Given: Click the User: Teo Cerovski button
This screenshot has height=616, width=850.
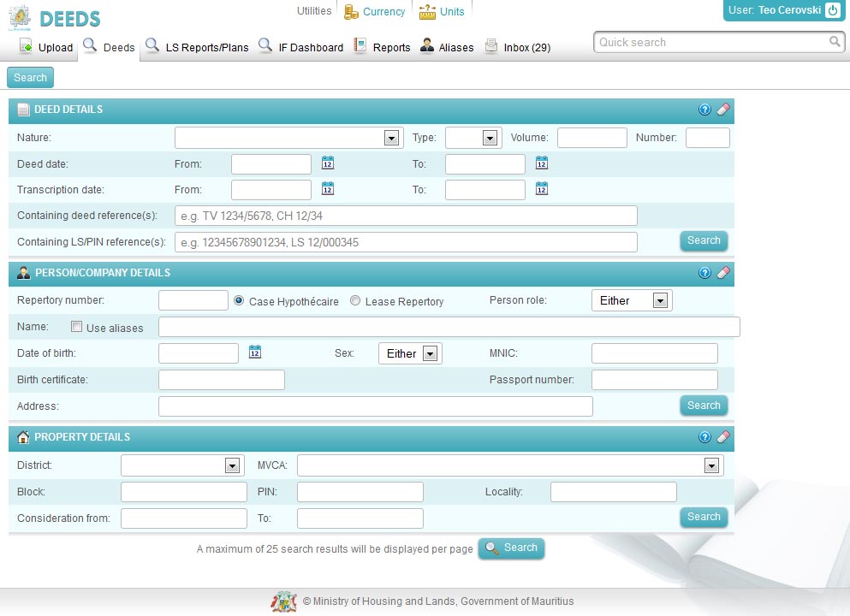Looking at the screenshot, I should click(x=784, y=10).
